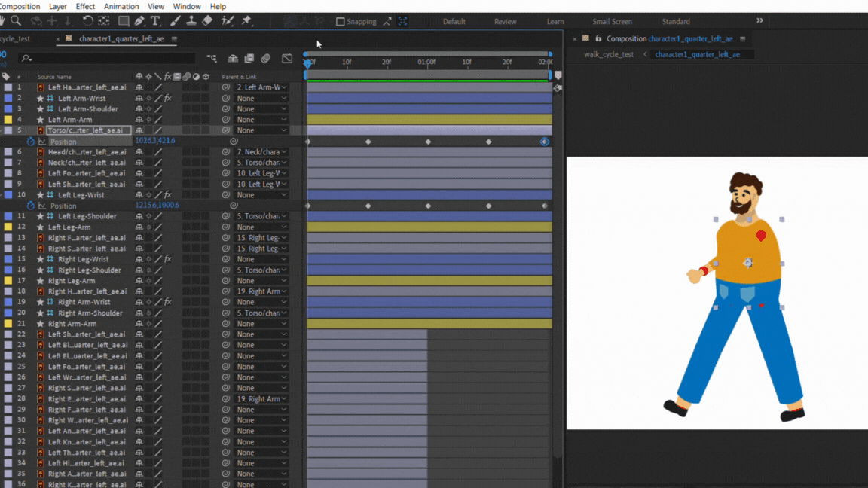This screenshot has width=868, height=488.
Task: Select the Roto Brush tool
Action: click(227, 21)
